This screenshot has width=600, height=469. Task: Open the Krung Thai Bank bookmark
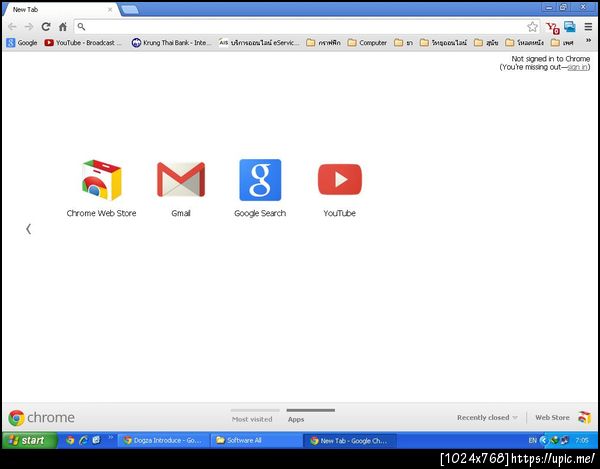pyautogui.click(x=171, y=42)
